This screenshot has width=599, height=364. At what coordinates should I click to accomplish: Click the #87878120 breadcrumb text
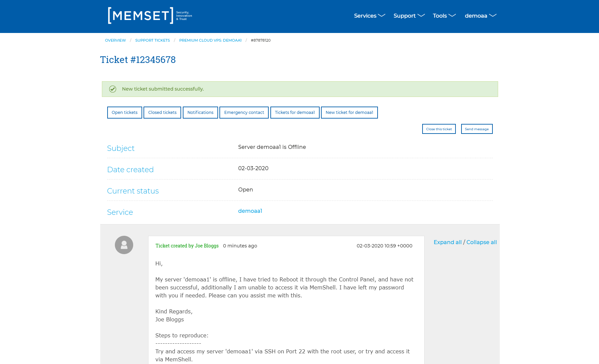[x=261, y=40]
